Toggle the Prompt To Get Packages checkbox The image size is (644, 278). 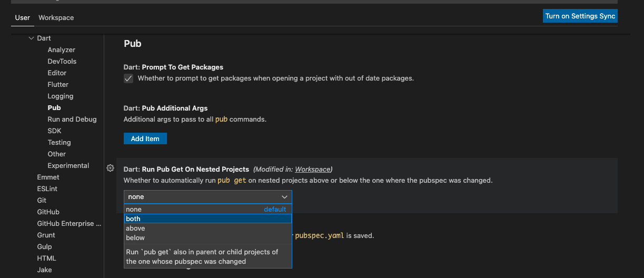click(128, 78)
